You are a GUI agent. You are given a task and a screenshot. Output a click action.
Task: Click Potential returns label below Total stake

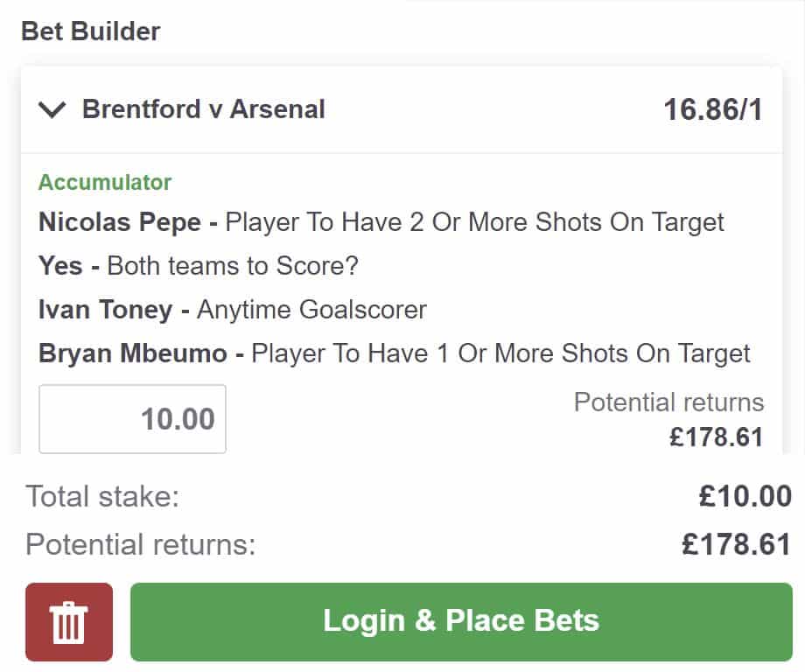(140, 544)
